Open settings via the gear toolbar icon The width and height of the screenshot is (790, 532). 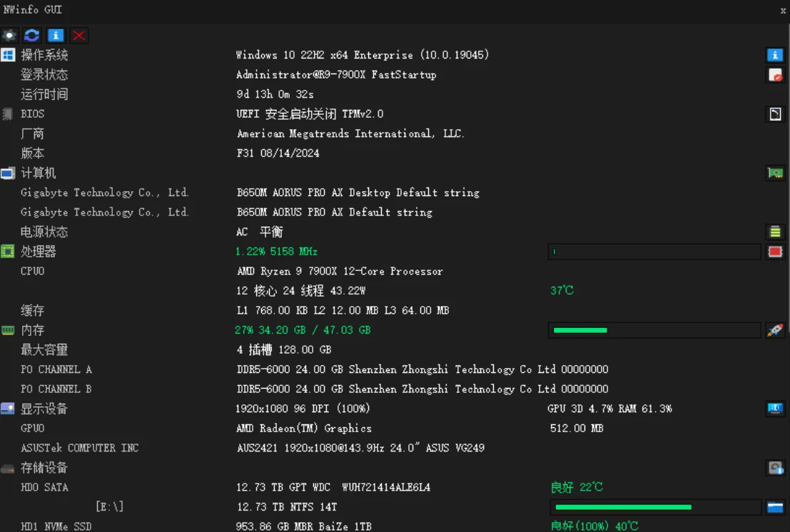coord(9,35)
